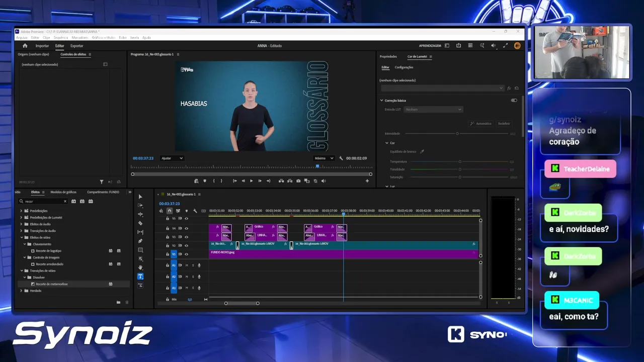Toggle visibility eye of track V4
This screenshot has width=644, height=362.
(187, 228)
